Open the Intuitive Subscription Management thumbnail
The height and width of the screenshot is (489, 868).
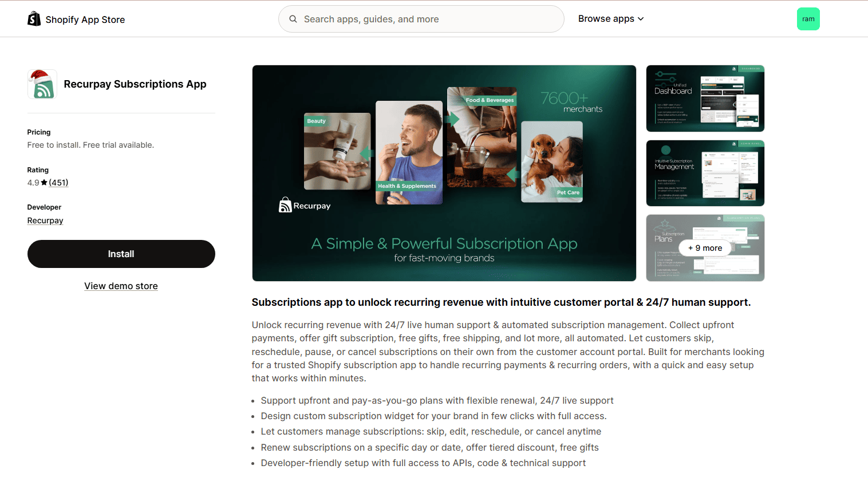click(x=705, y=173)
